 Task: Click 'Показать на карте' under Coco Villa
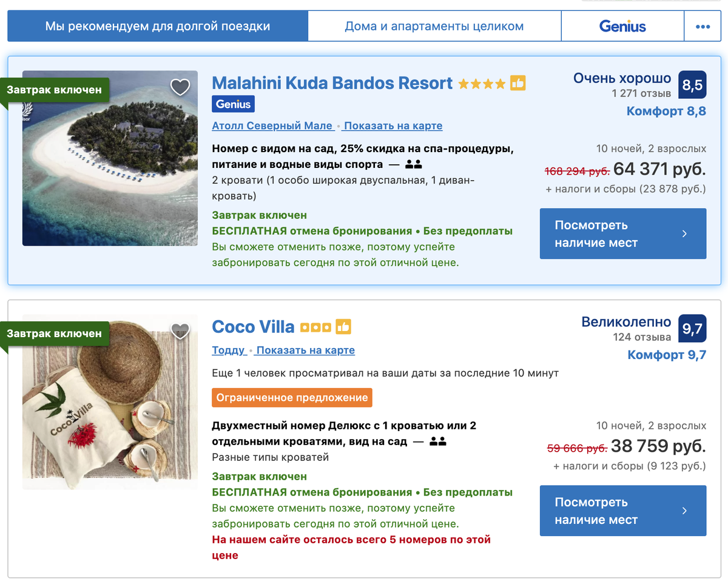tap(306, 351)
